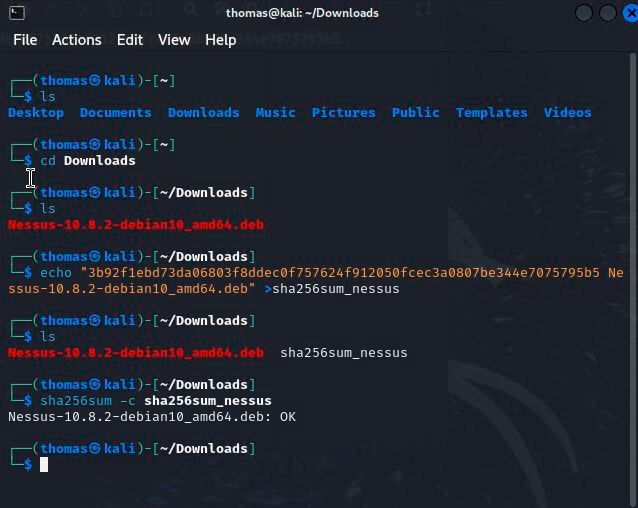Open the View menu
The width and height of the screenshot is (638, 508).
point(173,40)
